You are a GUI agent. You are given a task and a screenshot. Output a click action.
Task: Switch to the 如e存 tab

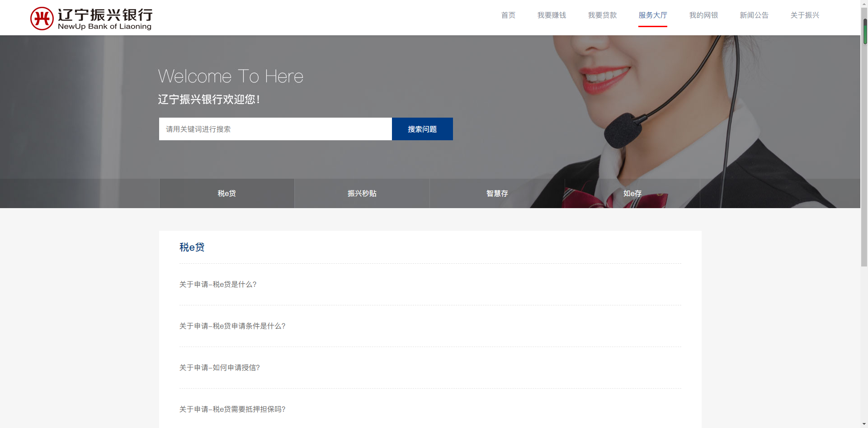(632, 193)
